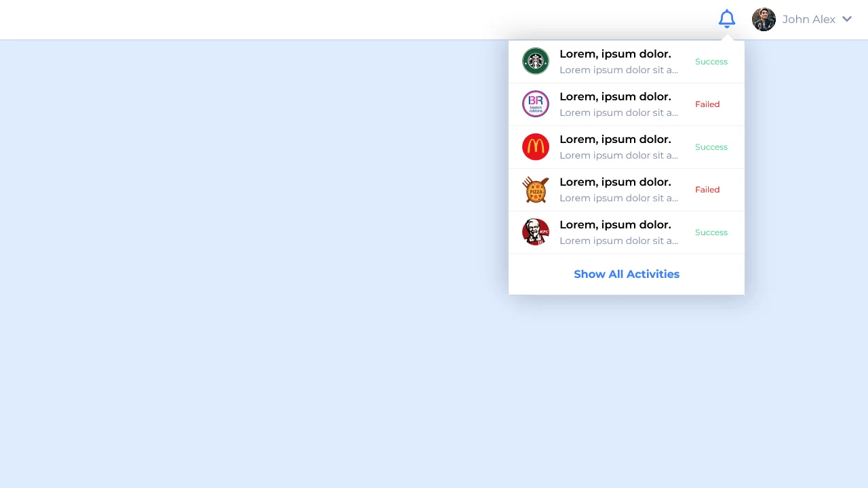Click the bell icon to close notifications
The height and width of the screenshot is (488, 868).
point(727,18)
